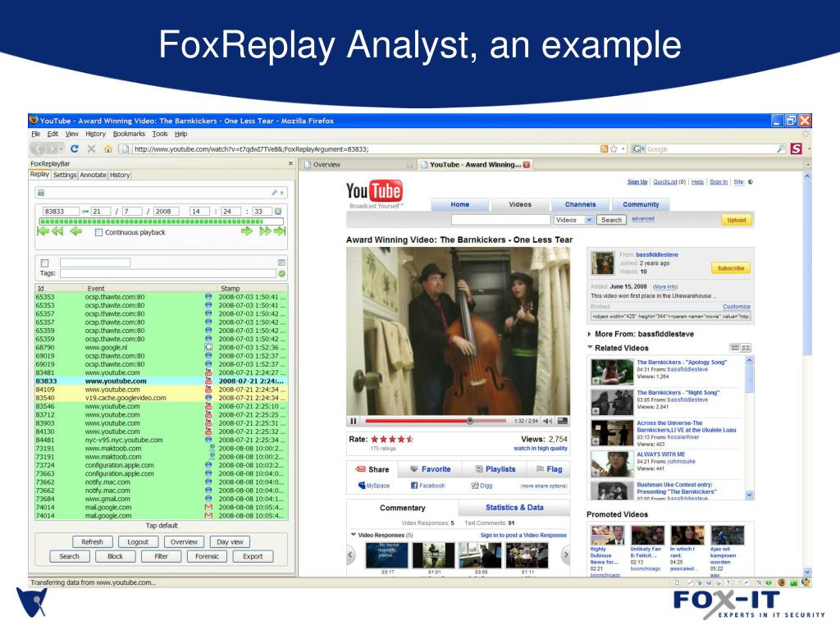Click the red S toolbar icon

pyautogui.click(x=796, y=149)
